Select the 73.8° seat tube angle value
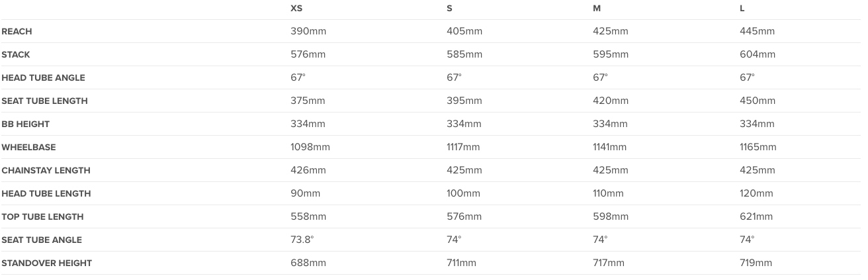The image size is (868, 280). pyautogui.click(x=302, y=240)
